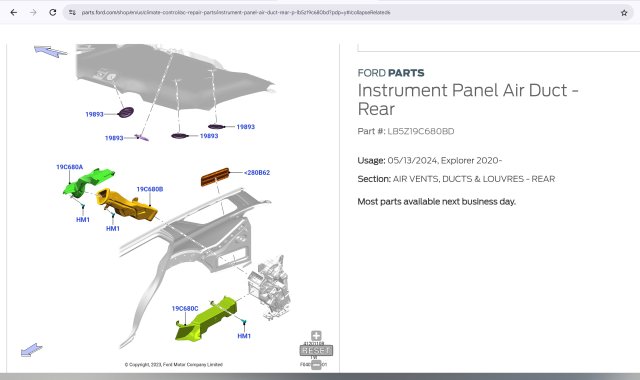The height and width of the screenshot is (380, 640).
Task: Click the 280B62 vent grille label
Action: (257, 173)
